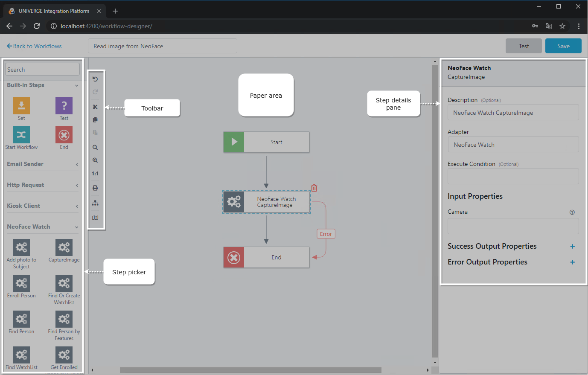The height and width of the screenshot is (375, 588).
Task: Expand the Kiosk Client category
Action: [77, 206]
